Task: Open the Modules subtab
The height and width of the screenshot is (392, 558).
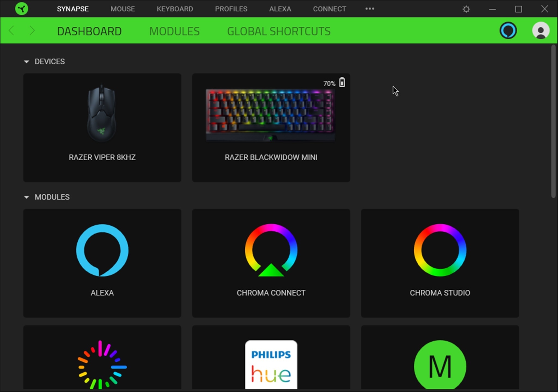Action: (x=174, y=31)
